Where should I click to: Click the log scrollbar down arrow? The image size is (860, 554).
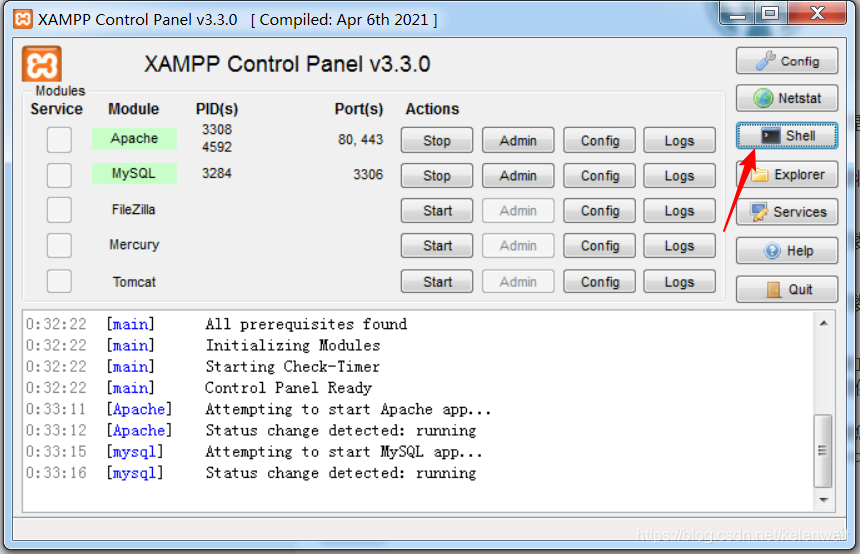pos(823,500)
